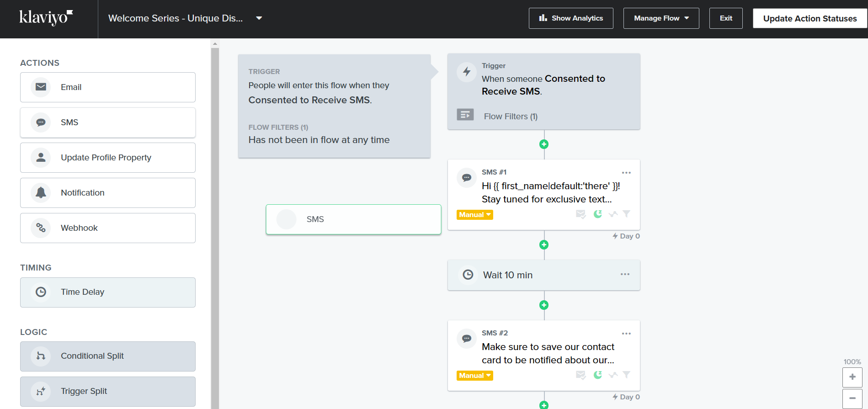Click the lightning bolt icon on the Trigger card
868x409 pixels.
(x=467, y=72)
